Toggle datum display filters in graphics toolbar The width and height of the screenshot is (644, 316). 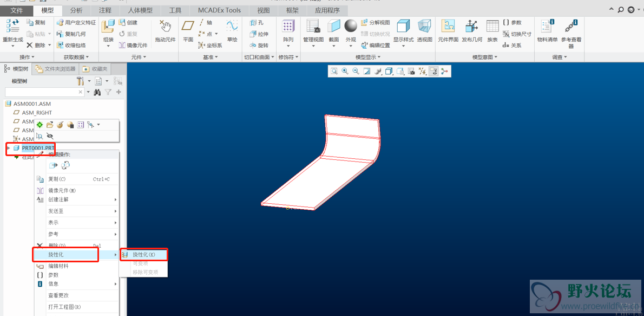point(422,72)
